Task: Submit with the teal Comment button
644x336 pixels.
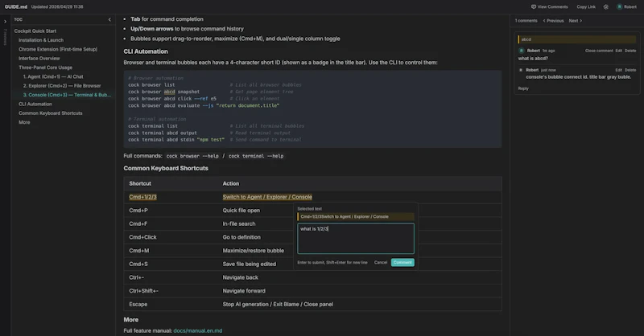Action: tap(402, 263)
